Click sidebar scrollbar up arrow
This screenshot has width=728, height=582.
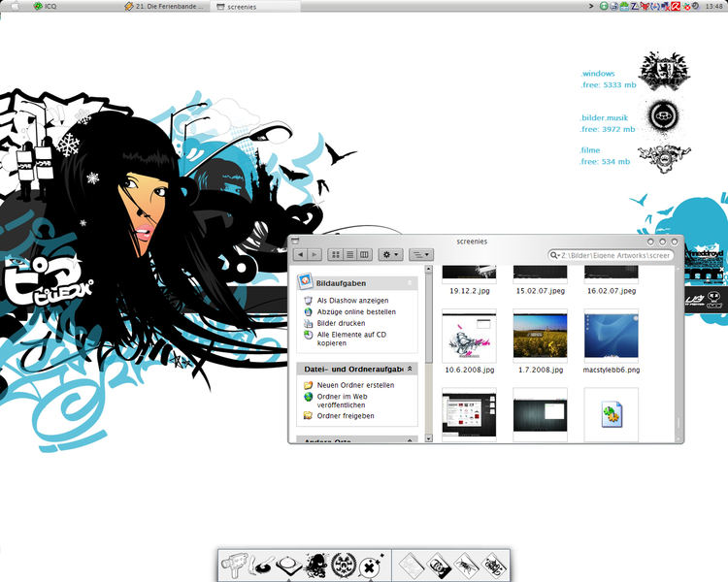click(x=428, y=269)
